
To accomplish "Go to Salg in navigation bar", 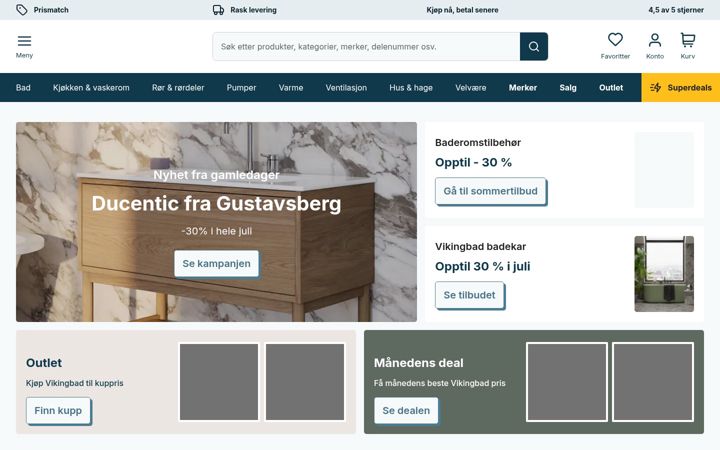I will pyautogui.click(x=568, y=88).
